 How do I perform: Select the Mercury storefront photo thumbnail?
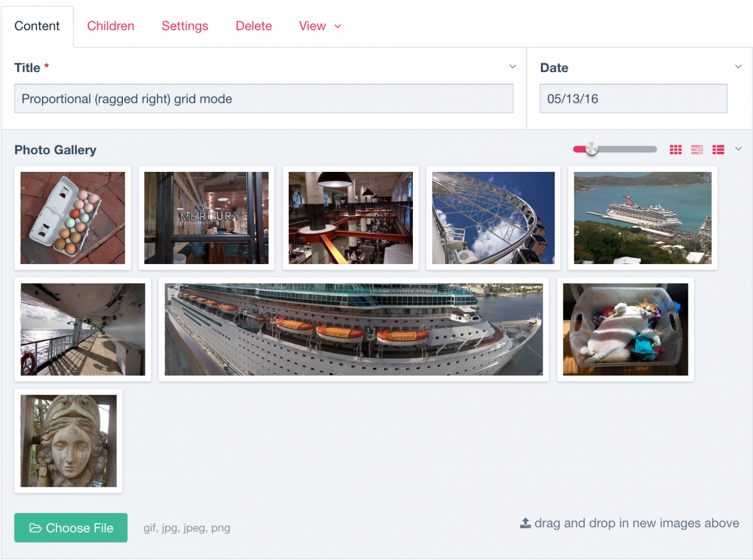coord(206,218)
